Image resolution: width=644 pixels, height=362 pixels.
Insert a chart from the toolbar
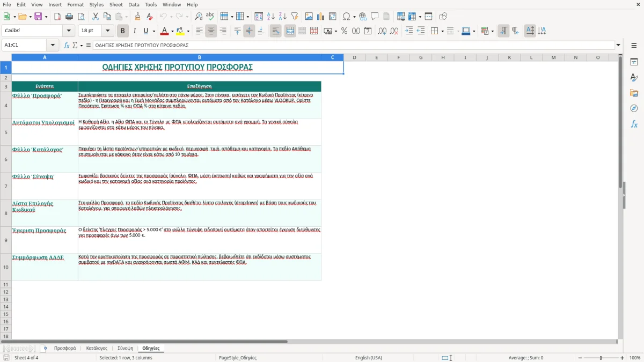point(321,17)
